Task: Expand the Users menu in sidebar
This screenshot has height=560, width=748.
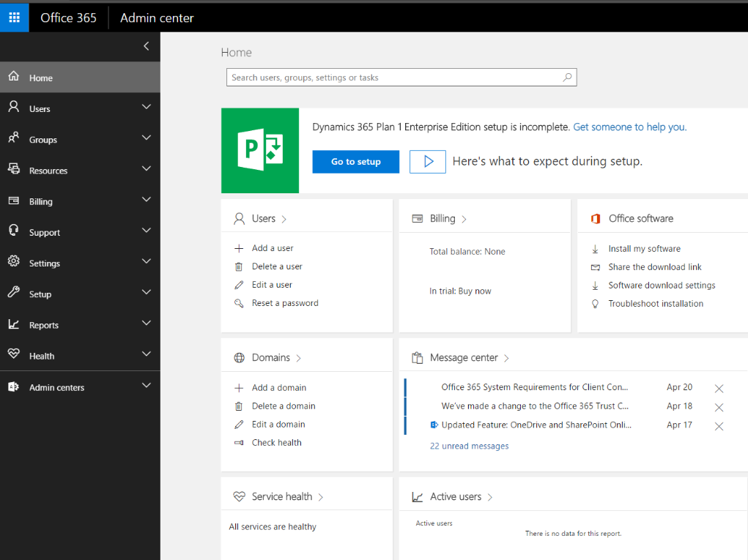Action: tap(146, 108)
